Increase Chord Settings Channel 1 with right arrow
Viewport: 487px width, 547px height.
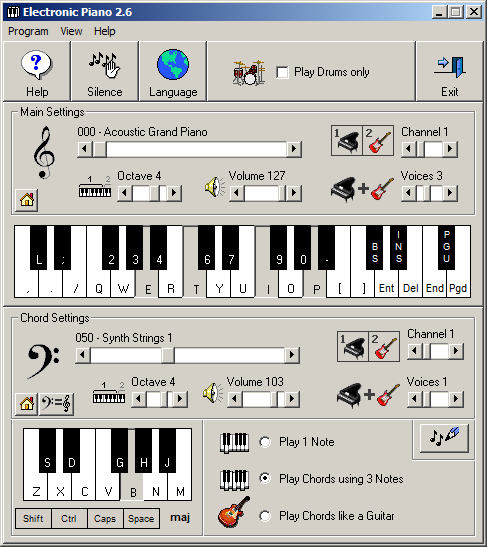point(456,351)
